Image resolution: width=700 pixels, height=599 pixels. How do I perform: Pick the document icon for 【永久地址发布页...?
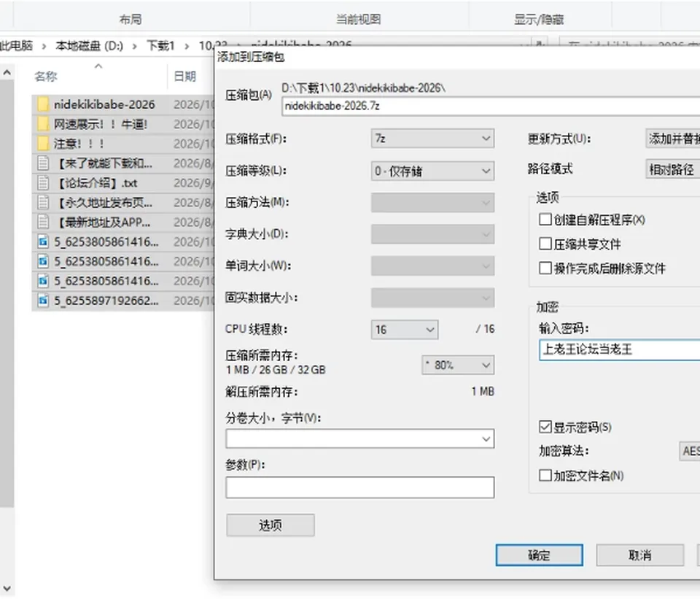click(43, 202)
